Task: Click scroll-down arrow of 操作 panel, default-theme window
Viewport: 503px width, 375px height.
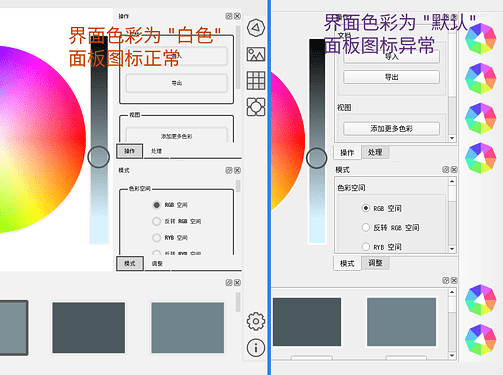Action: pyautogui.click(x=452, y=138)
